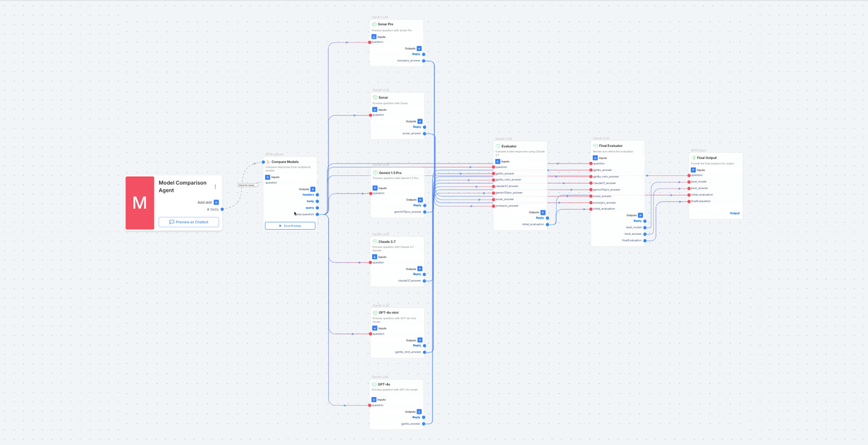
Task: Select the gpt4o_mini_answer output port on GPT-4o mini
Action: (425, 352)
